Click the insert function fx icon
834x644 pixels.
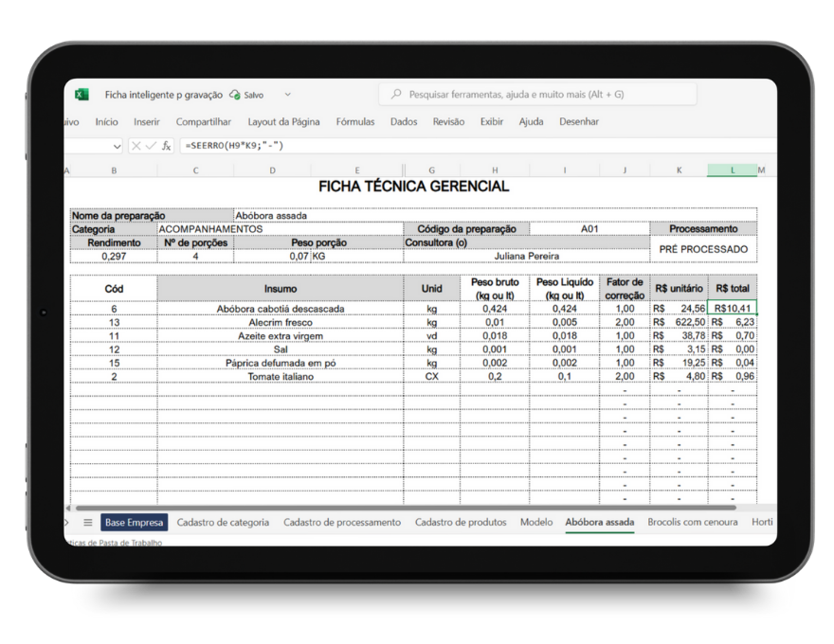167,146
